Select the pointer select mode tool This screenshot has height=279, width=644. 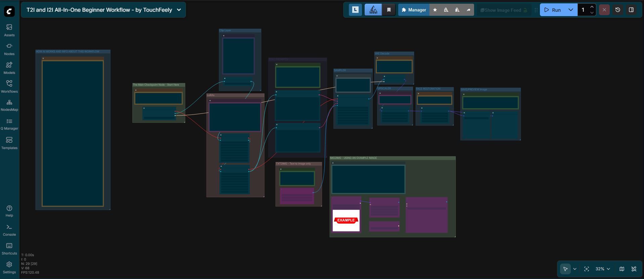pyautogui.click(x=565, y=269)
